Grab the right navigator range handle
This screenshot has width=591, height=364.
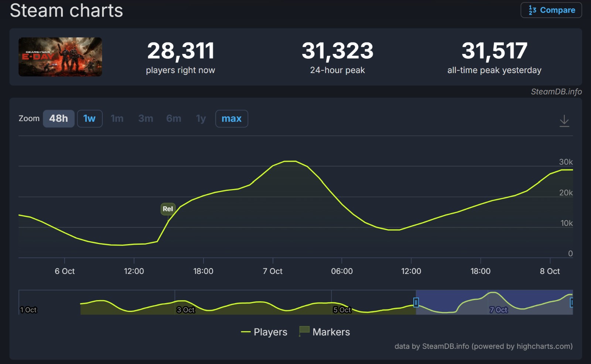[571, 303]
